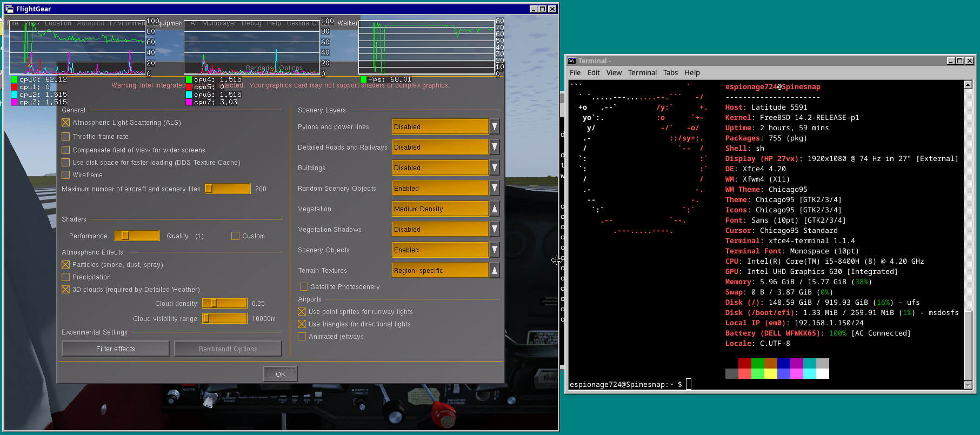The height and width of the screenshot is (435, 980).
Task: Disable Atmospheric Light Scattering (ALS) checkbox
Action: [66, 123]
